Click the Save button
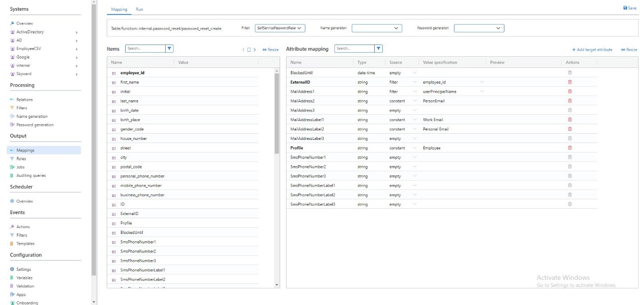This screenshot has width=644, height=305. click(629, 8)
